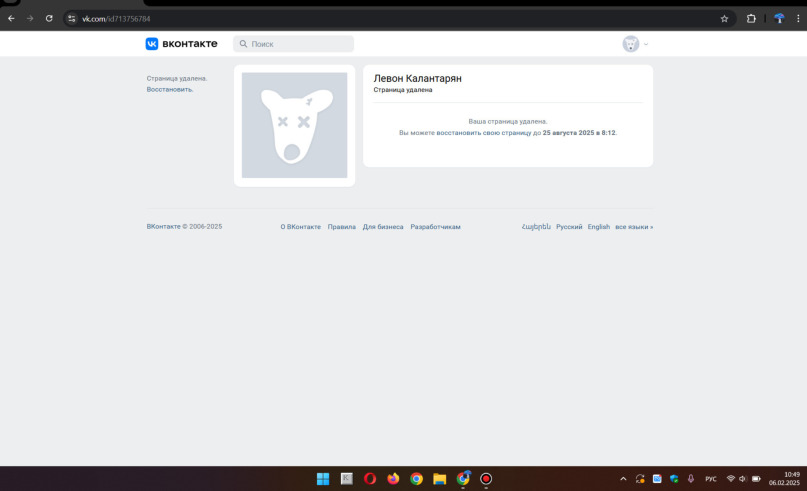Open the grey K app in taskbar

(x=347, y=479)
